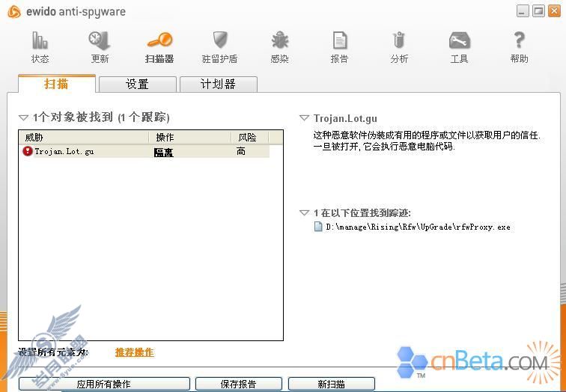Maximize the ewido anti-spyware window

point(538,11)
